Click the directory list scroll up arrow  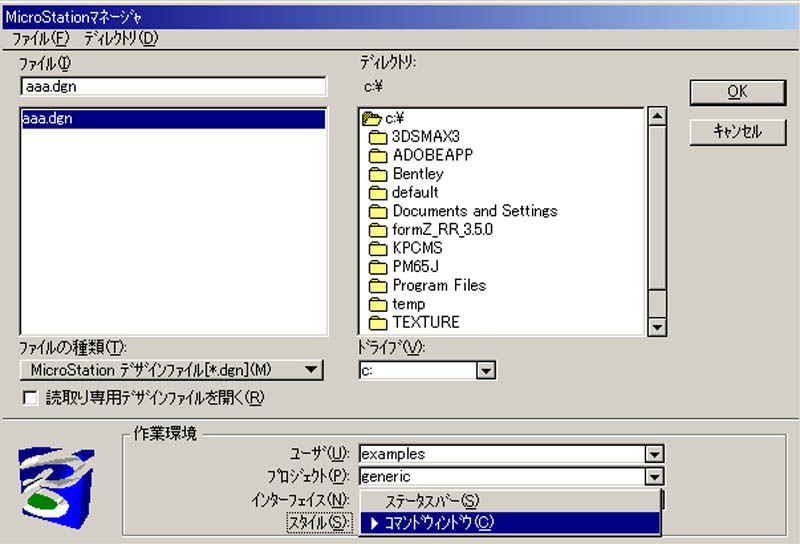coord(657,117)
